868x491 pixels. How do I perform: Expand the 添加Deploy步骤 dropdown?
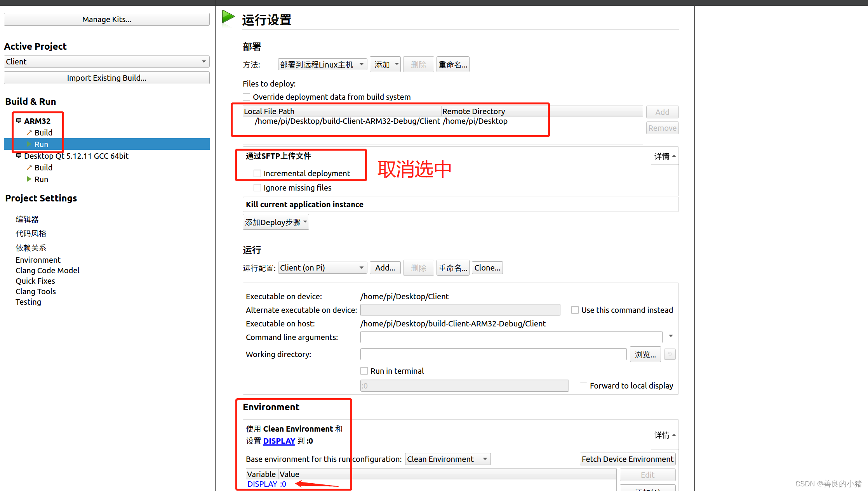point(275,222)
